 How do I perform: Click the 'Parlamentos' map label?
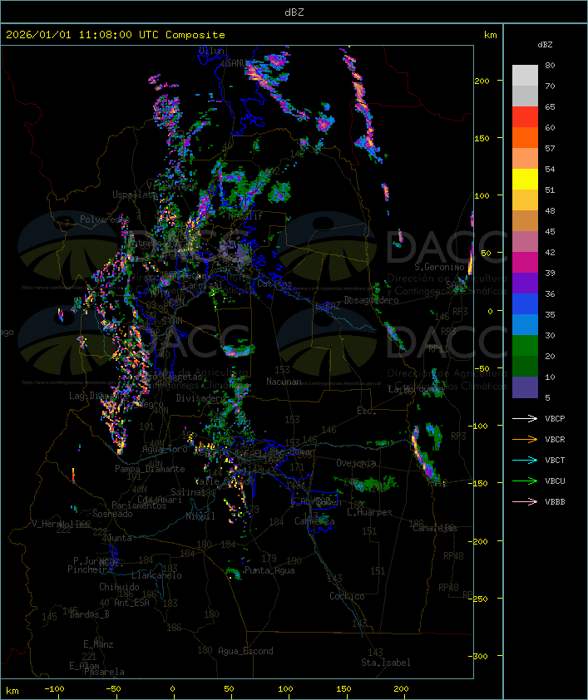139,505
